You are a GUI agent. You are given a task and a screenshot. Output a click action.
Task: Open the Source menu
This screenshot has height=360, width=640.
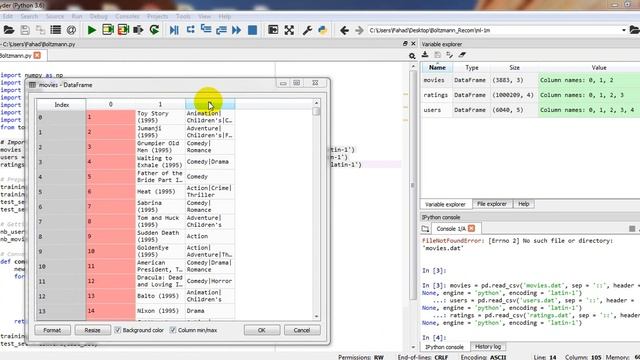[55, 16]
